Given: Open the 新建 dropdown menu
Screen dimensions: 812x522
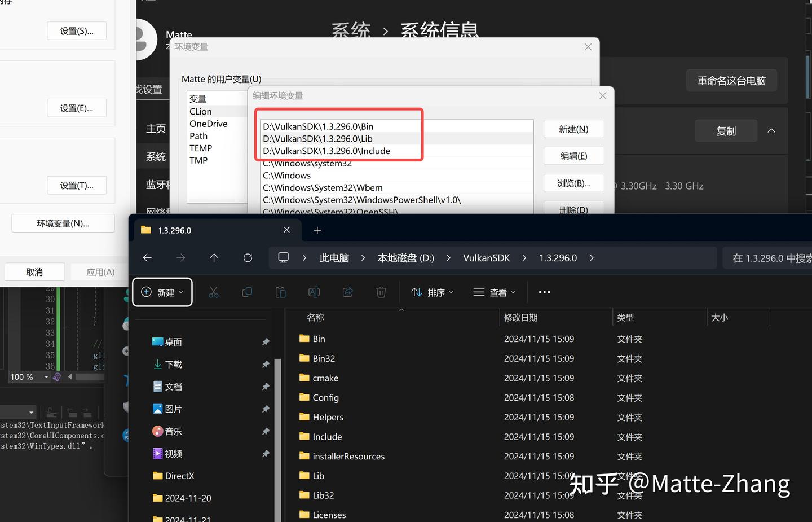Looking at the screenshot, I should coord(162,292).
